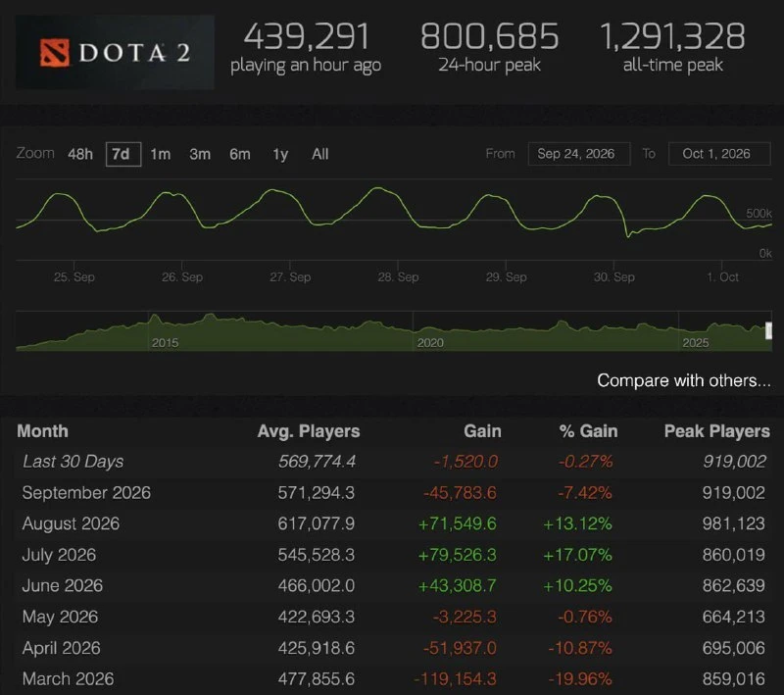Image resolution: width=784 pixels, height=695 pixels.
Task: Edit the From date field Sep 24, 2026
Action: coord(579,154)
